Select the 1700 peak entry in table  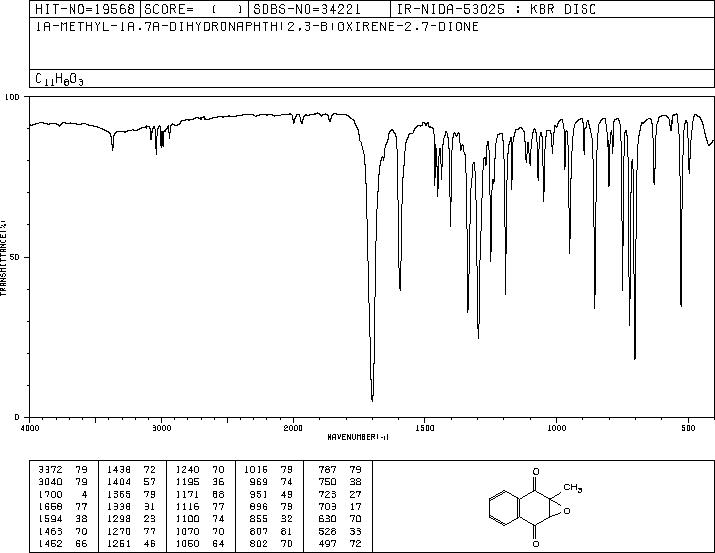pos(62,494)
